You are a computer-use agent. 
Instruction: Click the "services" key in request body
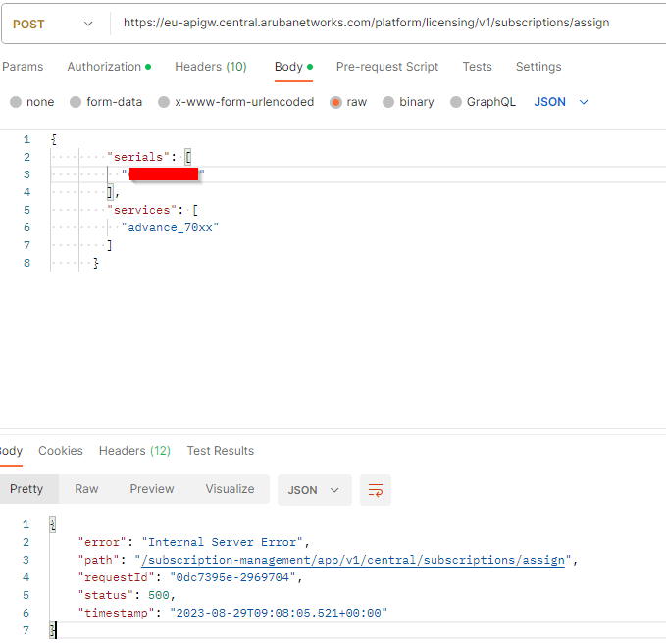click(142, 210)
